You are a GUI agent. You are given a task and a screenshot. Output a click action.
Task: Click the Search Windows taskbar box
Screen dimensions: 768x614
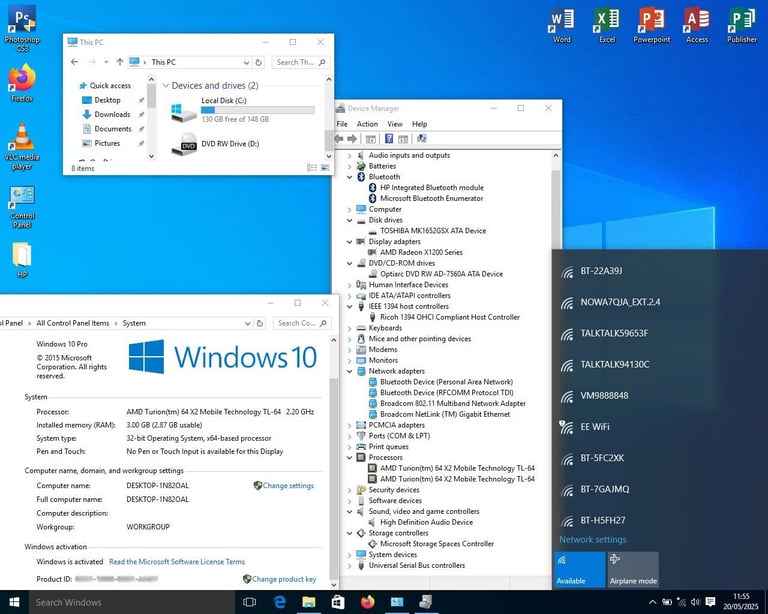click(x=131, y=602)
